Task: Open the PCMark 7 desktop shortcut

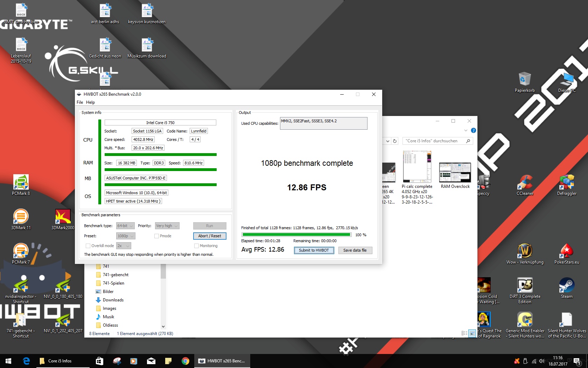Action: (x=21, y=253)
